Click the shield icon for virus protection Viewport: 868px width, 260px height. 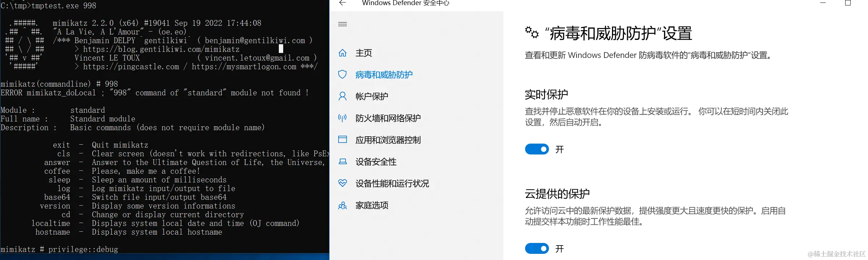[x=342, y=75]
